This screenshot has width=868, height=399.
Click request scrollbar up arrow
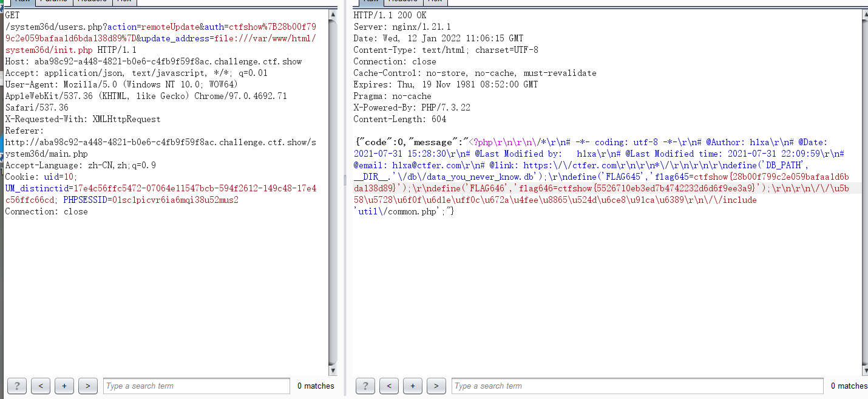pyautogui.click(x=333, y=14)
